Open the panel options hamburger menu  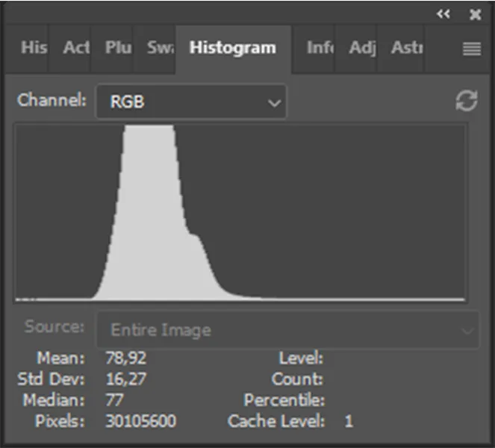471,49
